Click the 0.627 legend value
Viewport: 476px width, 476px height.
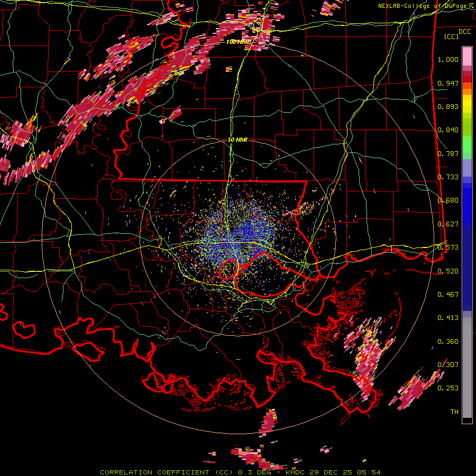[448, 224]
